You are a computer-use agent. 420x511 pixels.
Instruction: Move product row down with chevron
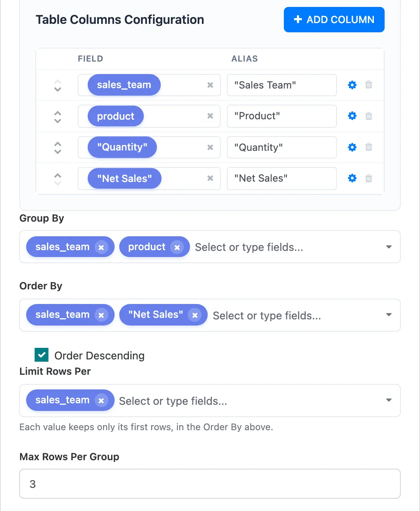(x=58, y=120)
